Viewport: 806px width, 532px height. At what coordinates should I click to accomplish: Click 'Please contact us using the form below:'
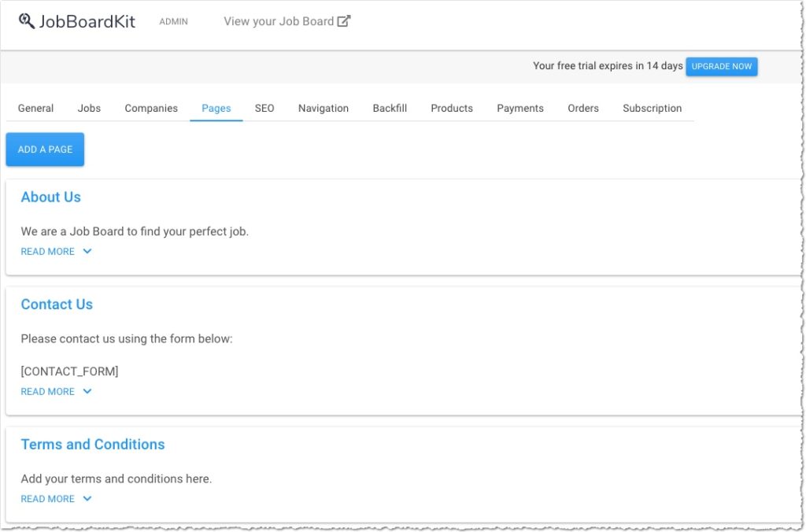coord(127,338)
